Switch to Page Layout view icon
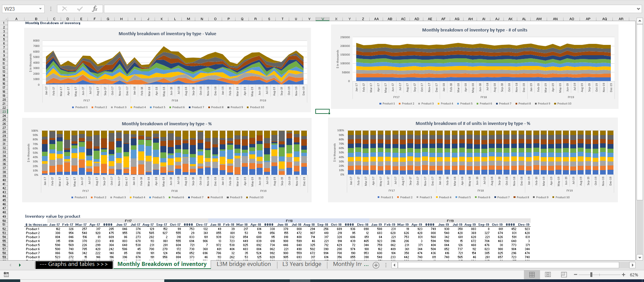The width and height of the screenshot is (644, 282). pos(548,275)
